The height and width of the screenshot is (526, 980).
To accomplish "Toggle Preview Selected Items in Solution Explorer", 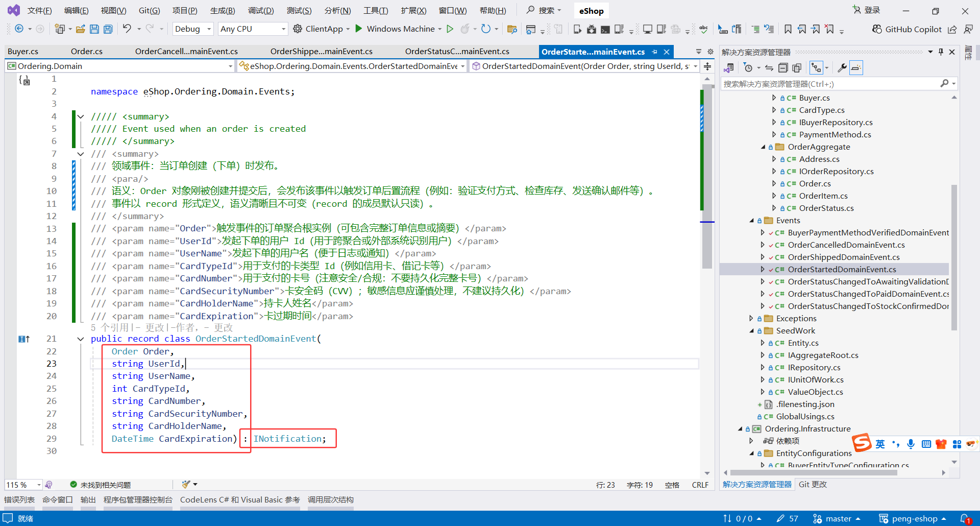I will point(856,67).
